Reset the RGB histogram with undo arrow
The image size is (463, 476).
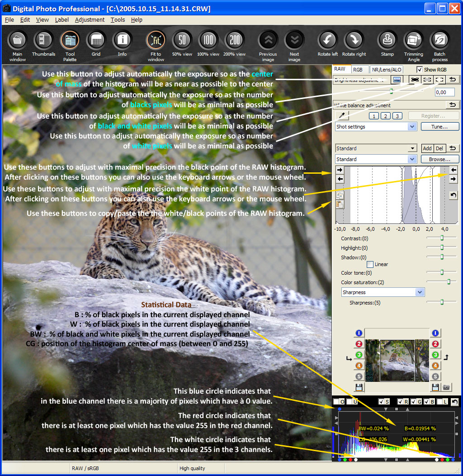click(454, 402)
